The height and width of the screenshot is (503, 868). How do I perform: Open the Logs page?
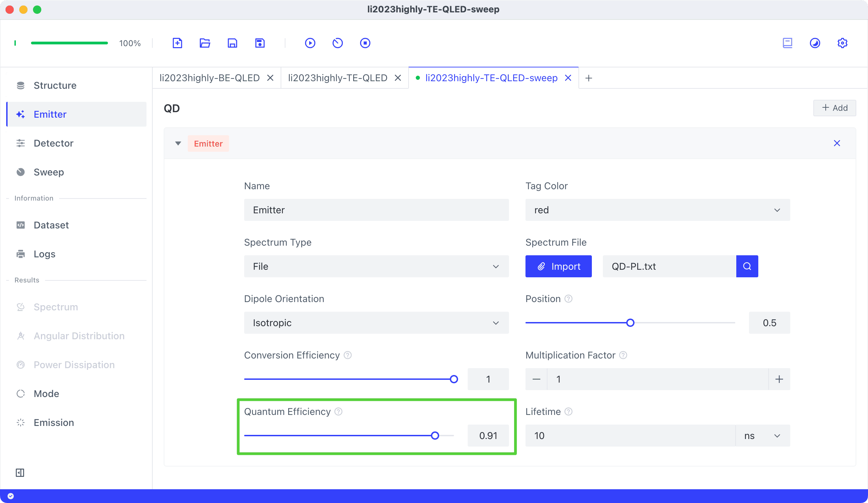[76, 254]
